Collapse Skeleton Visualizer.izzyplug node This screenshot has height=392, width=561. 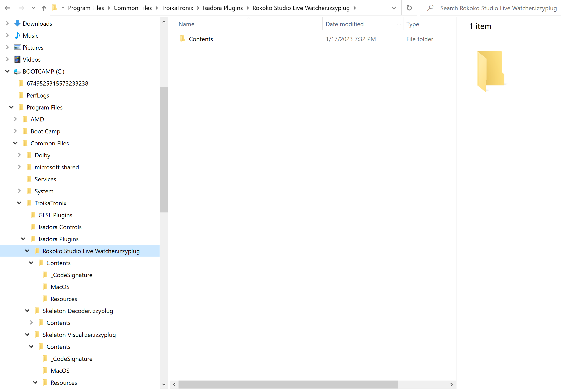point(27,335)
